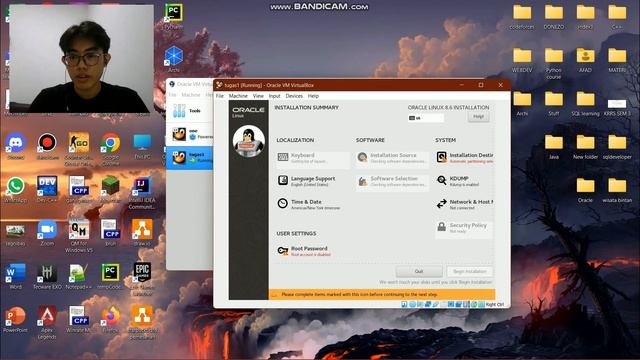Click the Zoom desktop icon
This screenshot has width=640, height=360.
point(47,233)
